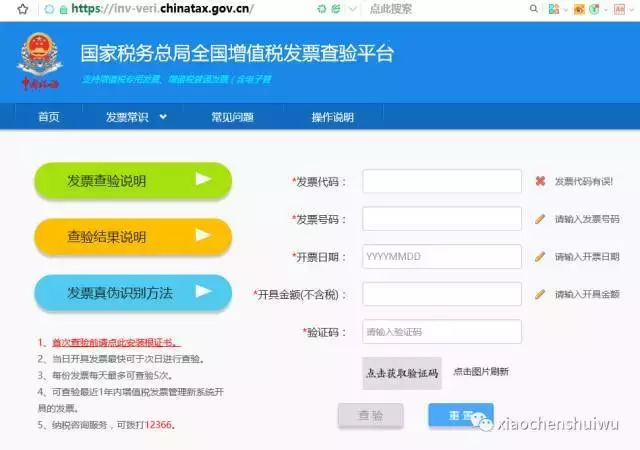Click the 请输入开具金额 hint text
Image resolution: width=640 pixels, height=450 pixels.
(x=587, y=294)
